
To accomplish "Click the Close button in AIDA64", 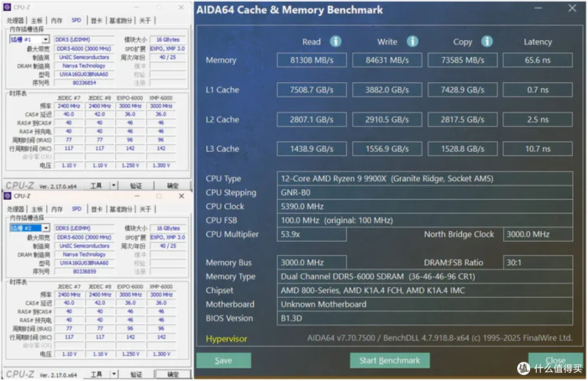I will click(x=555, y=360).
